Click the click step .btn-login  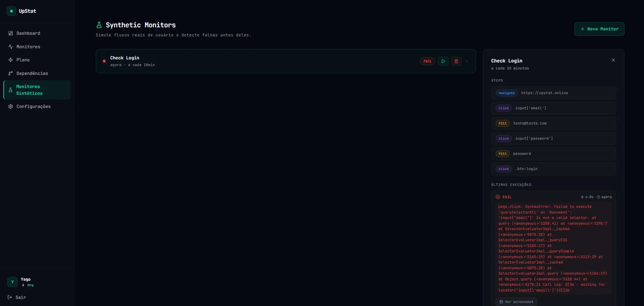553,169
